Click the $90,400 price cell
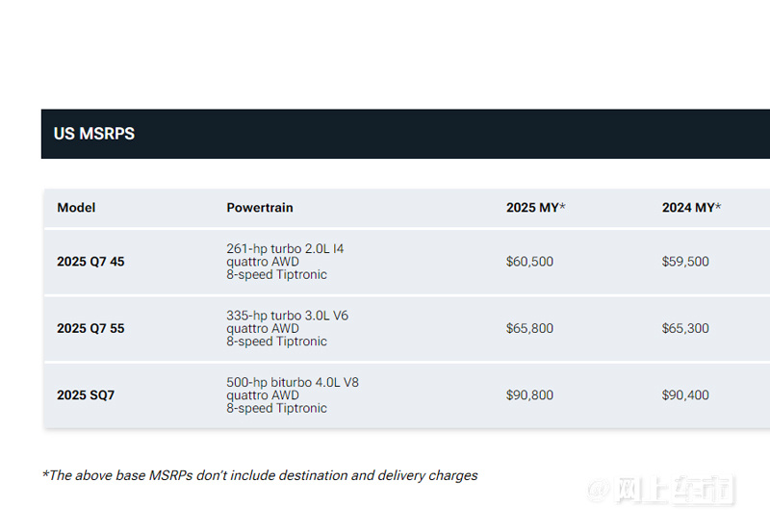The height and width of the screenshot is (532, 770). pos(685,395)
